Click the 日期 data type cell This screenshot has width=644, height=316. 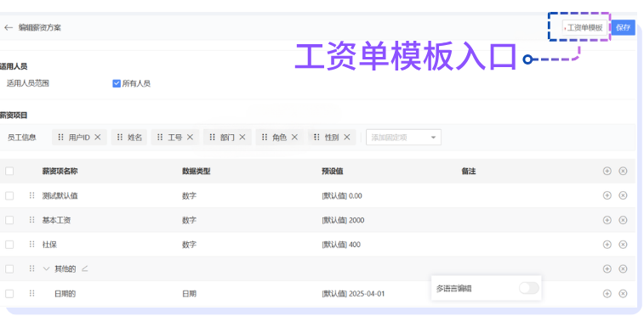(x=189, y=294)
